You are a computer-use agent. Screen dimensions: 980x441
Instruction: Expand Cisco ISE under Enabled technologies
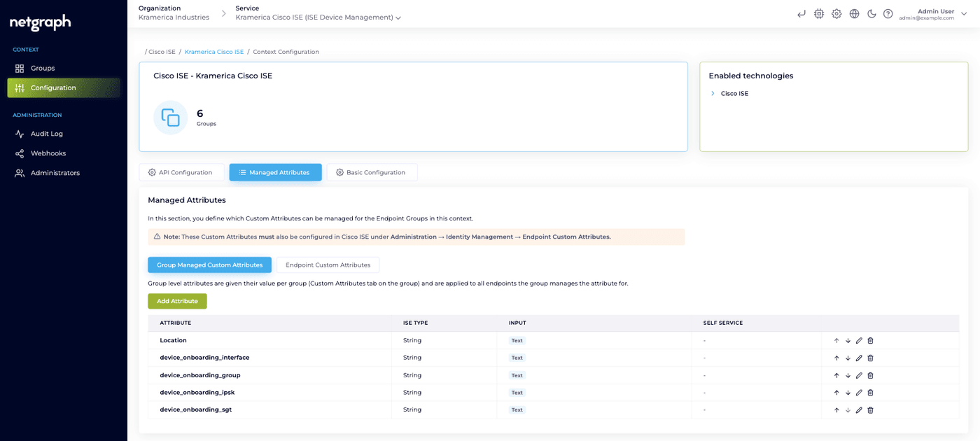point(713,93)
